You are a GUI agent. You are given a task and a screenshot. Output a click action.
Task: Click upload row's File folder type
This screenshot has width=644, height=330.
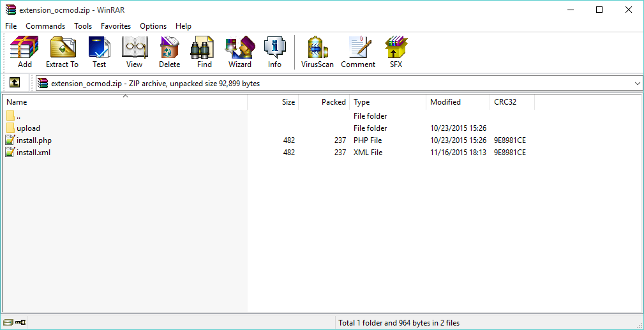(370, 128)
